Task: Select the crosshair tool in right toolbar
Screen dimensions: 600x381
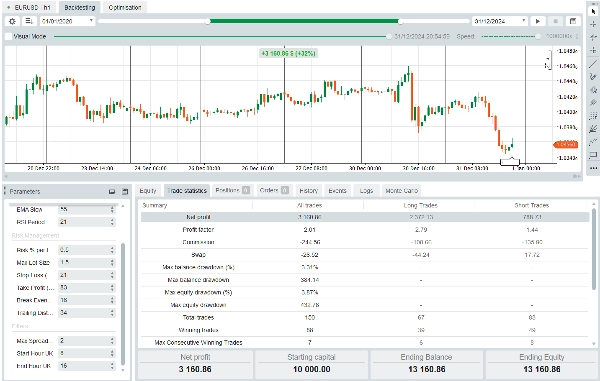Action: (593, 24)
